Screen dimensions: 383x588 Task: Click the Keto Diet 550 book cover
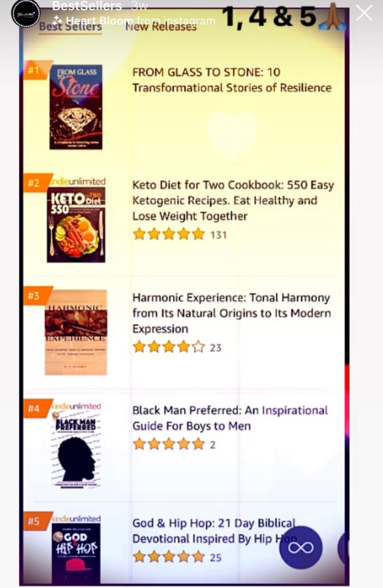[76, 224]
